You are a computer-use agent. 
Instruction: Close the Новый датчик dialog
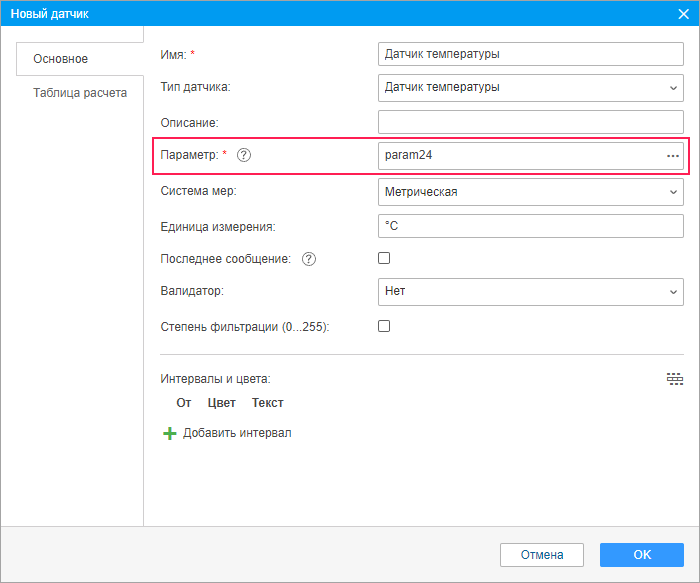tap(683, 13)
